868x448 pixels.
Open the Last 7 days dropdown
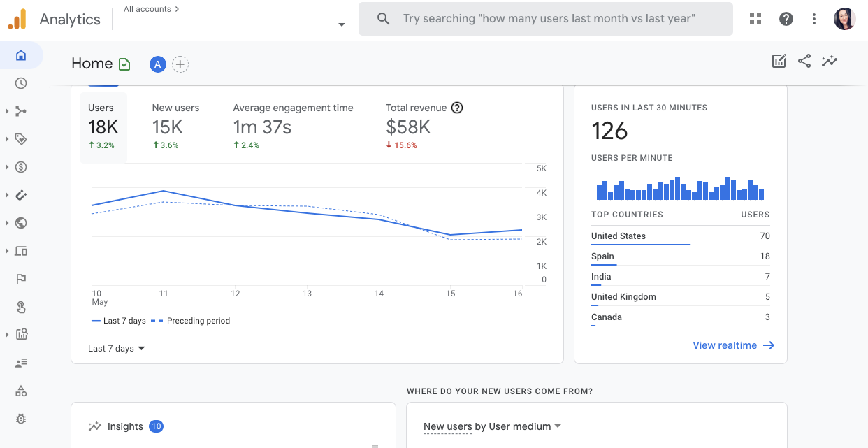click(x=117, y=349)
